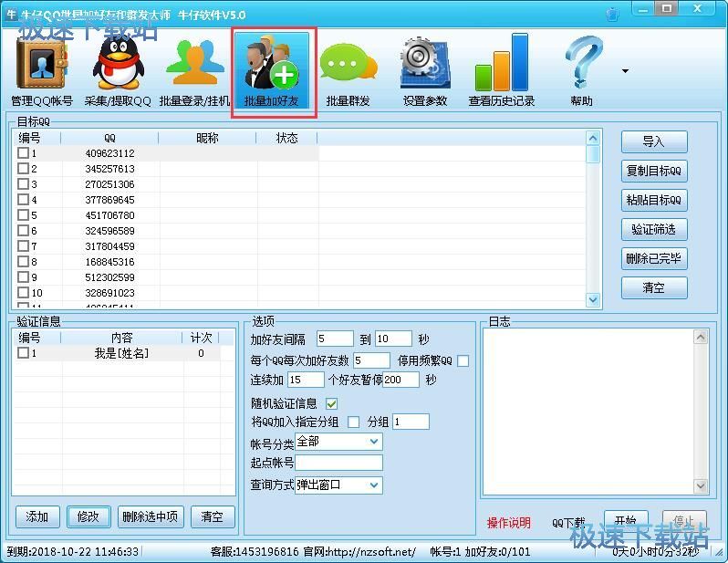The image size is (728, 563).
Task: Click 导入 button
Action: click(x=654, y=141)
